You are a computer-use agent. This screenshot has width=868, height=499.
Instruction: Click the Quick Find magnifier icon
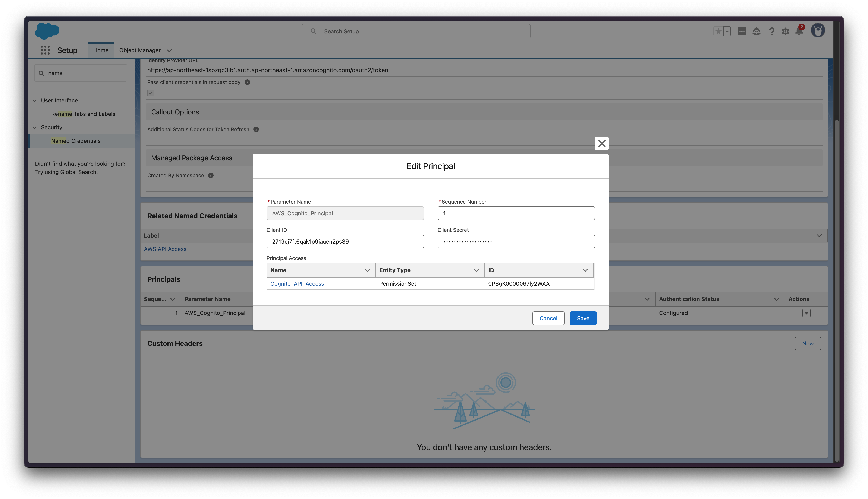coord(41,73)
